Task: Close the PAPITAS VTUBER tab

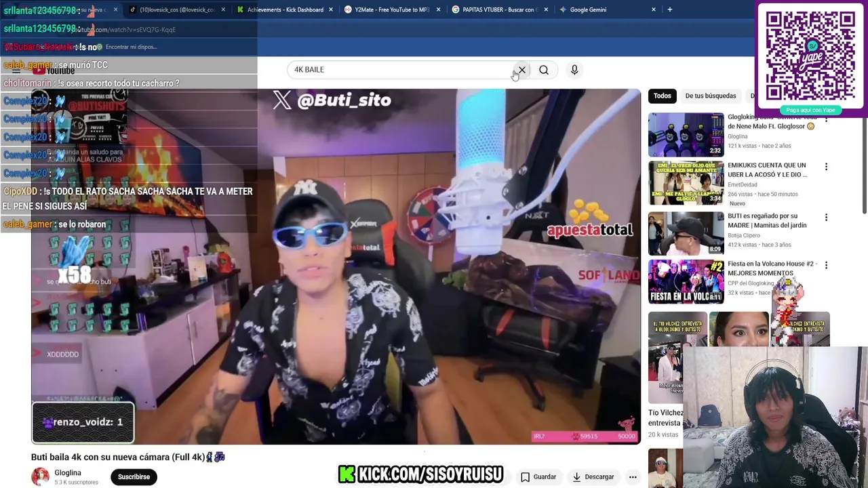Action: click(547, 9)
